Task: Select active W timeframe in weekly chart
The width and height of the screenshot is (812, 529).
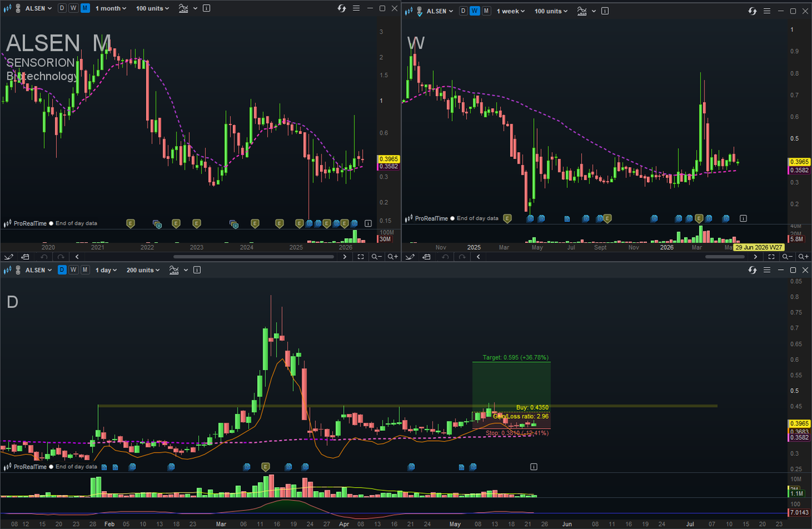Action: tap(475, 11)
